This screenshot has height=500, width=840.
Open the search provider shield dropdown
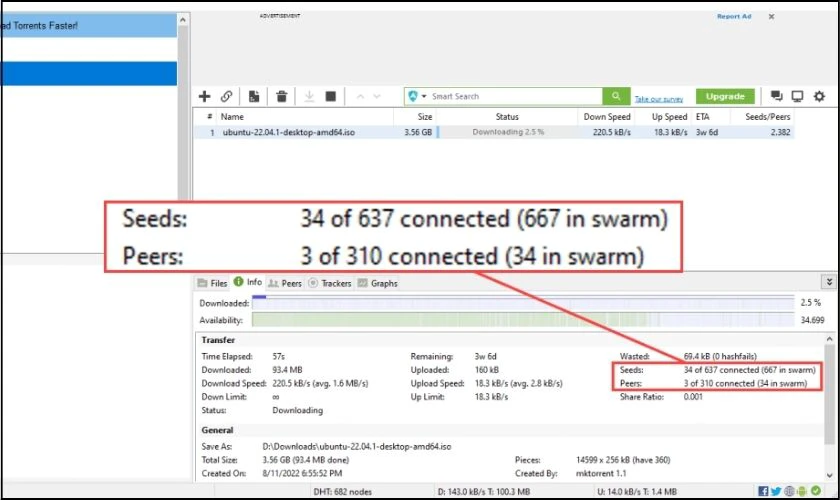[417, 96]
